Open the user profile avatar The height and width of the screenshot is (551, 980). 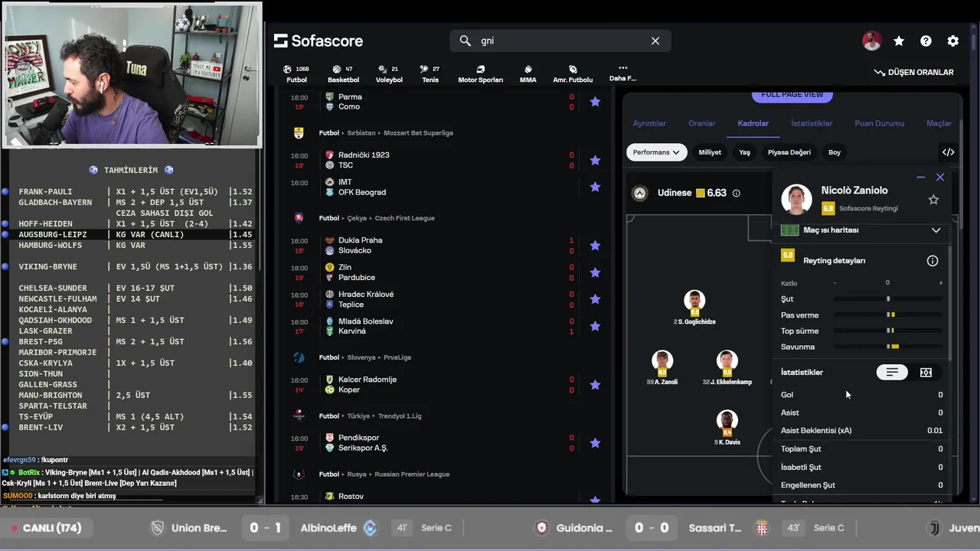[x=871, y=41]
